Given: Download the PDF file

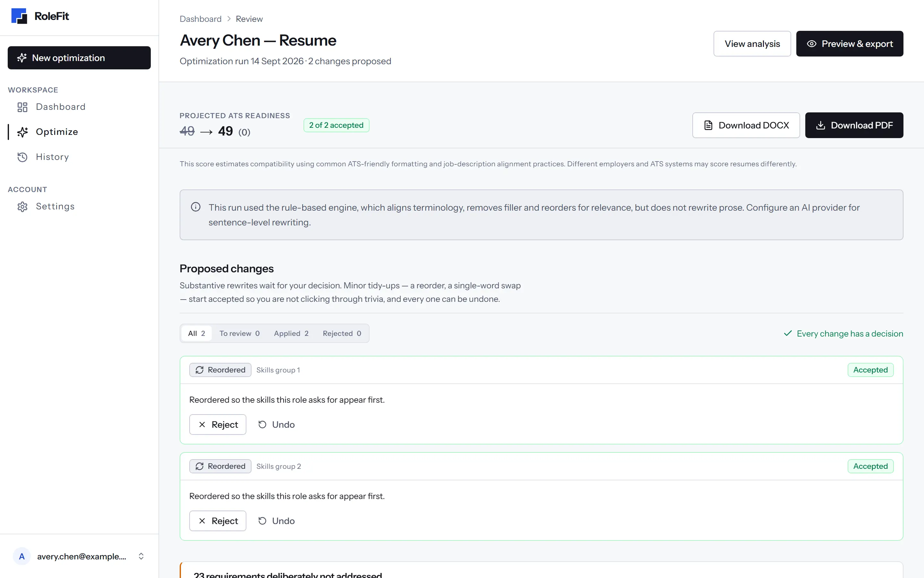Looking at the screenshot, I should (854, 125).
